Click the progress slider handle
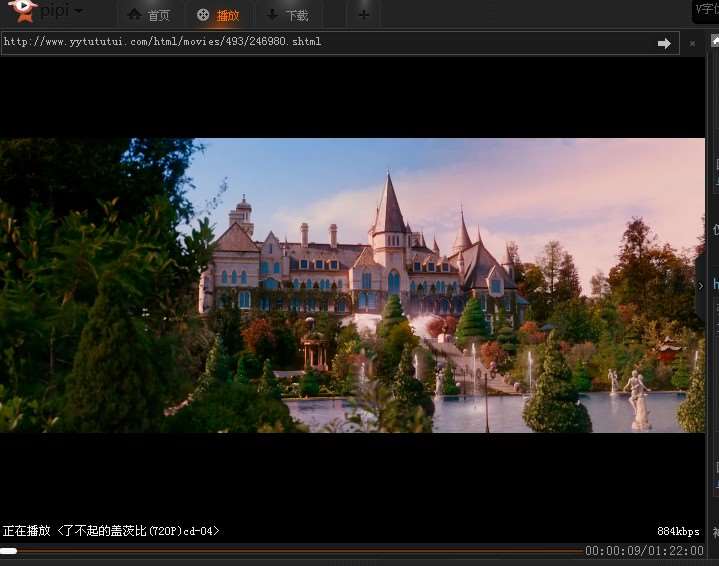The image size is (719, 566). 8,551
